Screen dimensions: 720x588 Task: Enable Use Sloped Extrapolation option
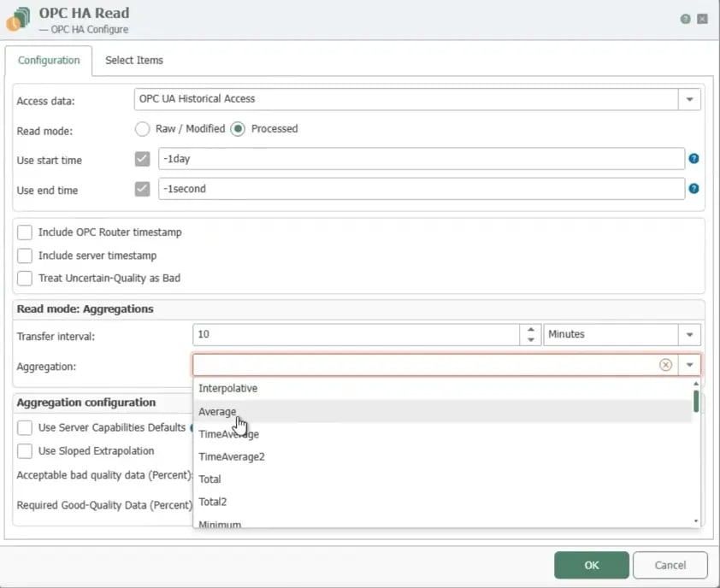[x=25, y=450]
